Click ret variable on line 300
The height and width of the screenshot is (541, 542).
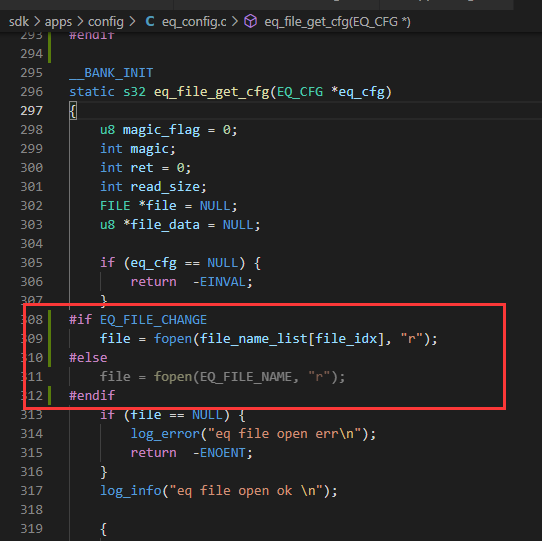pos(142,168)
